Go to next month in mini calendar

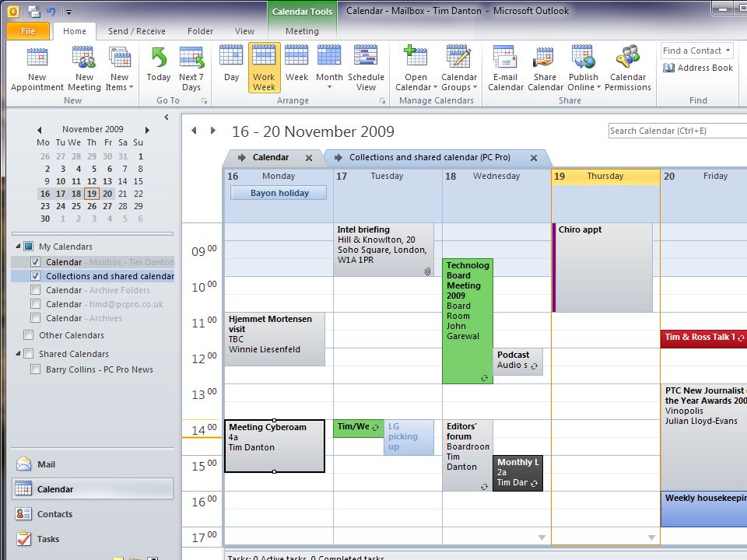click(147, 130)
